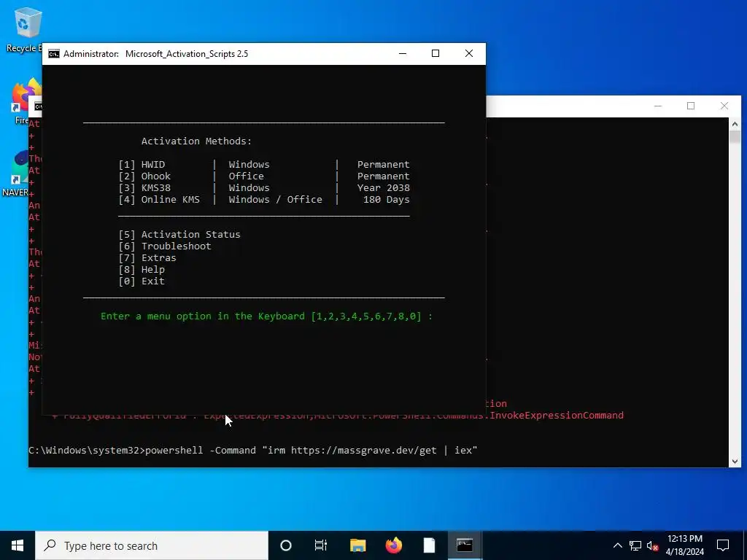Click the green 'Enter a menu option' prompt

[266, 316]
